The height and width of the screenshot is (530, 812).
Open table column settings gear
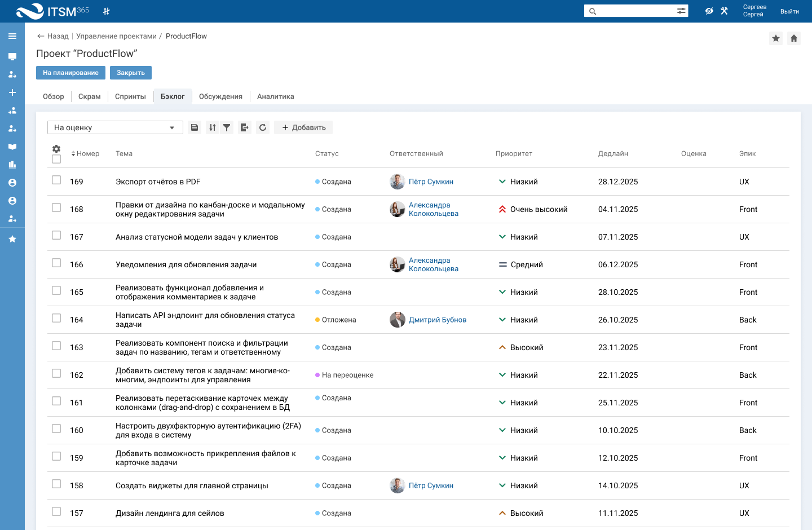(x=56, y=149)
